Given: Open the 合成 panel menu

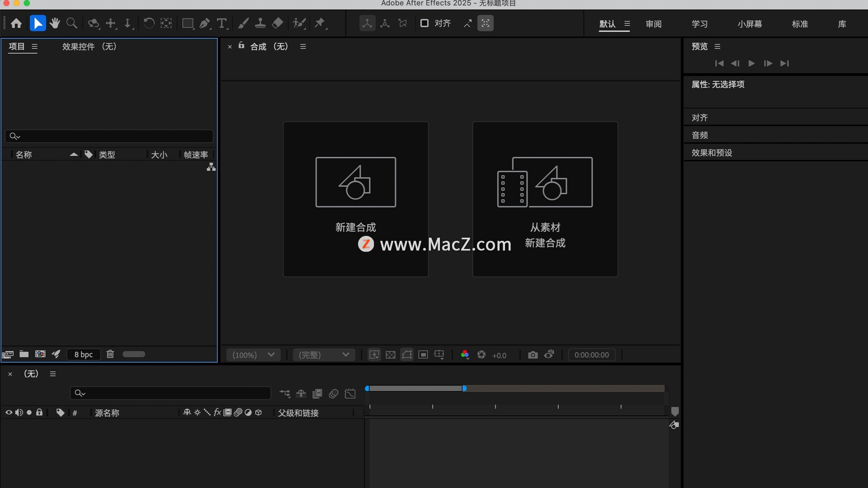Looking at the screenshot, I should [x=303, y=47].
